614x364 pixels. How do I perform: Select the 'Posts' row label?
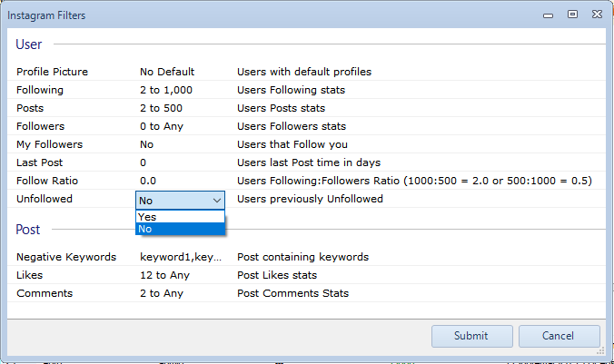click(30, 108)
